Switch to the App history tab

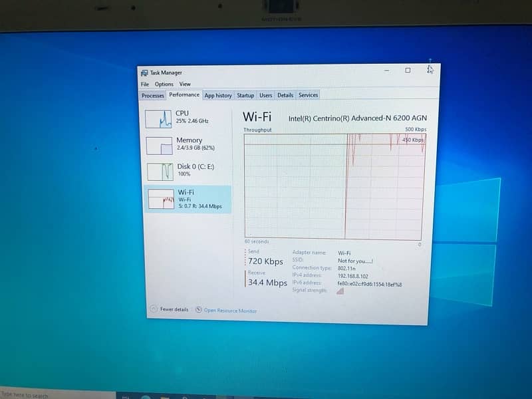coord(218,96)
